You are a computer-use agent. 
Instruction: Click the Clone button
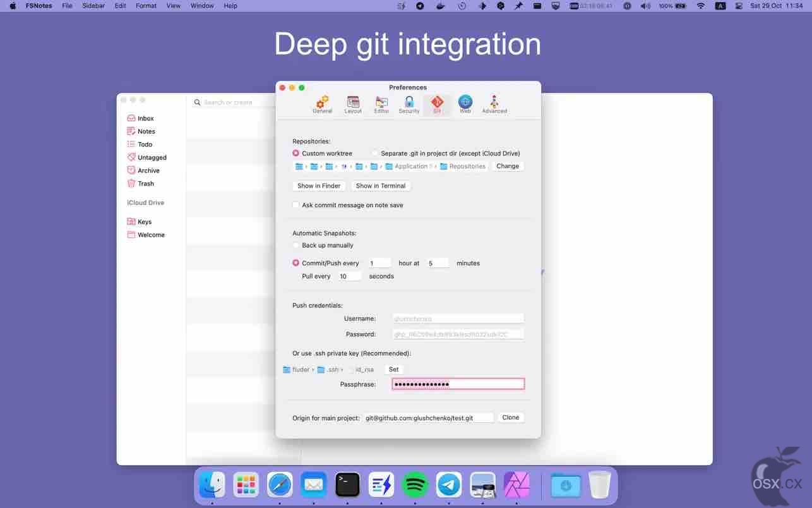511,418
